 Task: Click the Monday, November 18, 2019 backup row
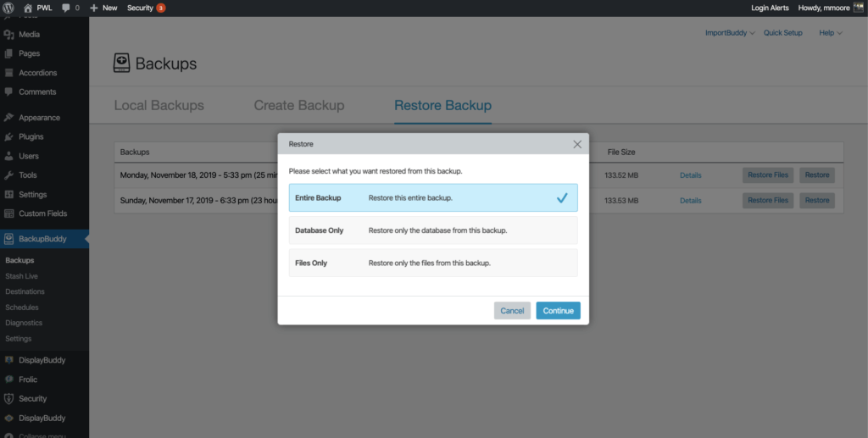(479, 175)
